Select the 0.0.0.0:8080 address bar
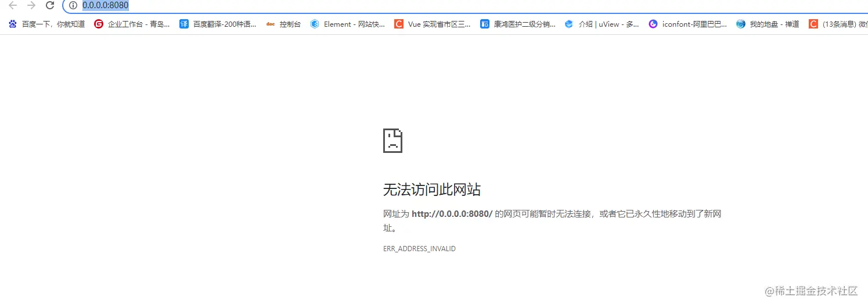The width and height of the screenshot is (868, 307). (x=464, y=6)
